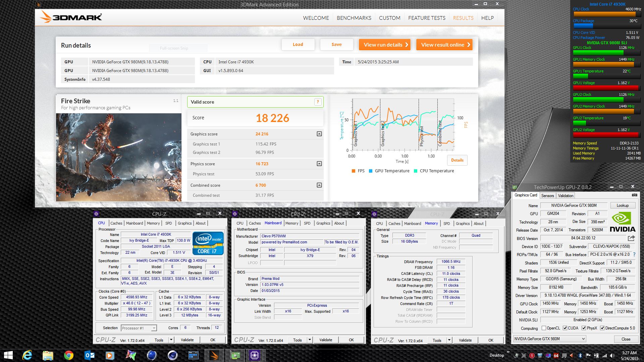
Task: Click the GPU-Z Lookup button
Action: coord(623,205)
